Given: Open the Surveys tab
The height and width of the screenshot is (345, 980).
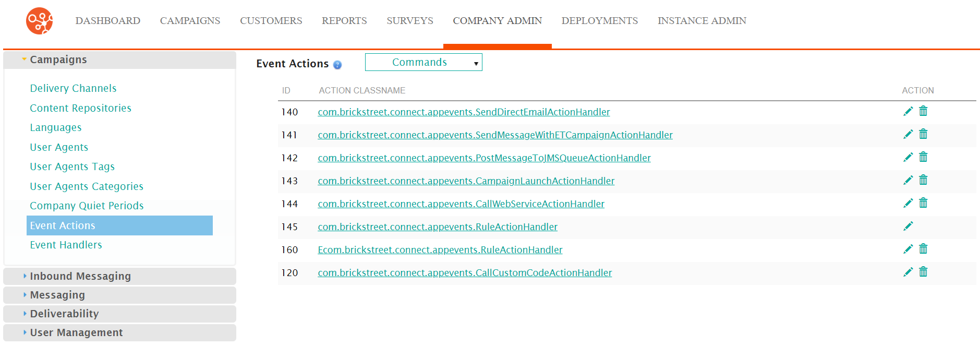Looking at the screenshot, I should pyautogui.click(x=410, y=21).
